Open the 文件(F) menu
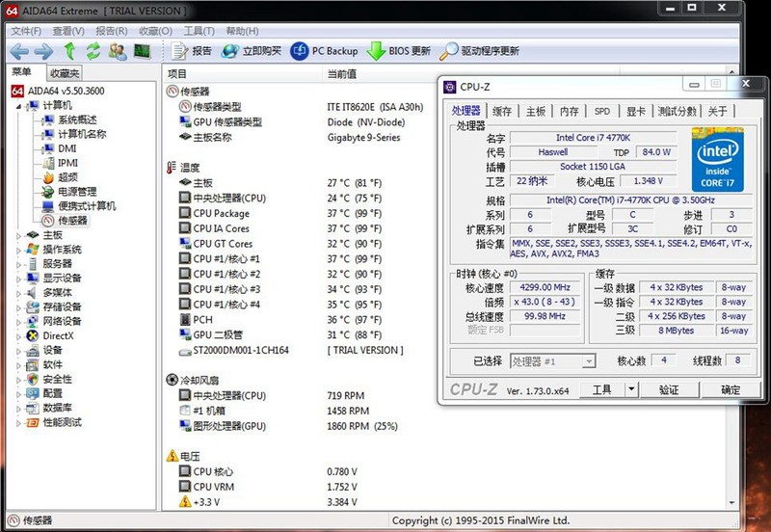 [26, 31]
